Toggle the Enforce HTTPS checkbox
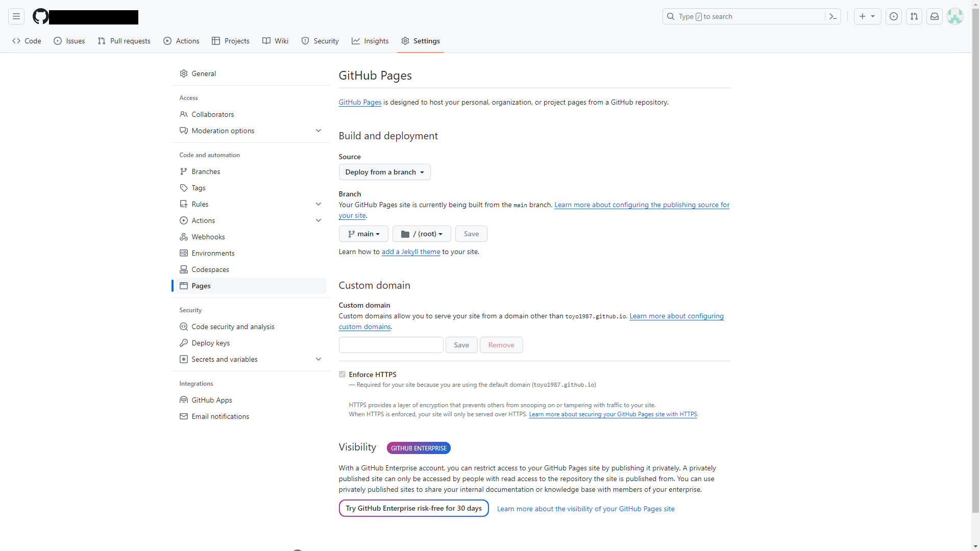 (342, 374)
